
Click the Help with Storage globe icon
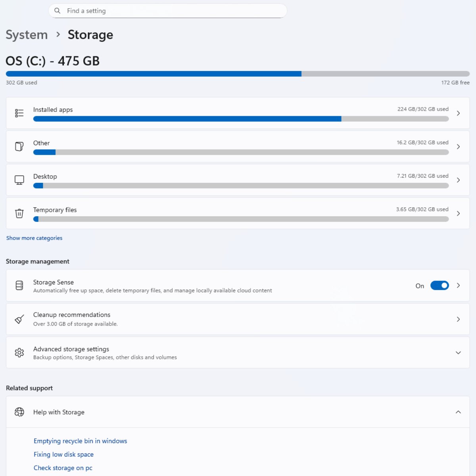point(19,412)
